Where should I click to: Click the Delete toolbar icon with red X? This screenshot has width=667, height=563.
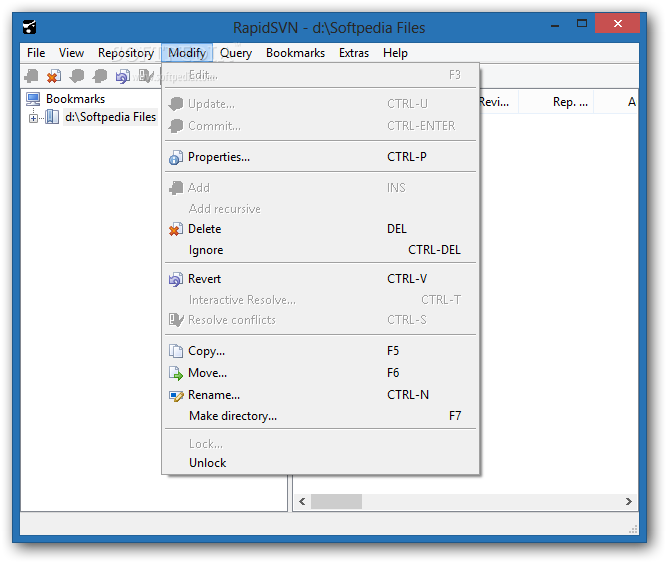click(x=54, y=76)
